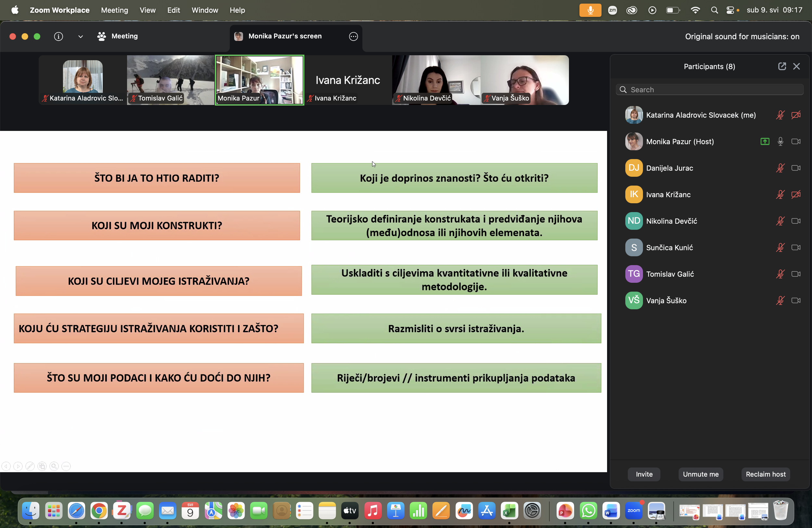Open the View menu

click(x=147, y=10)
